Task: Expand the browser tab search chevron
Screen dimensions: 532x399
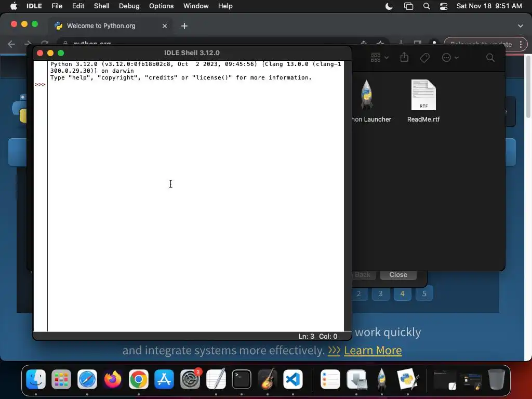Action: 520,26
